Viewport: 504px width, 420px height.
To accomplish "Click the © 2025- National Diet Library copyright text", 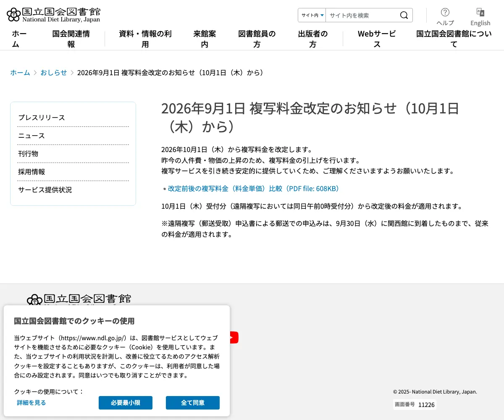I will tap(435, 392).
